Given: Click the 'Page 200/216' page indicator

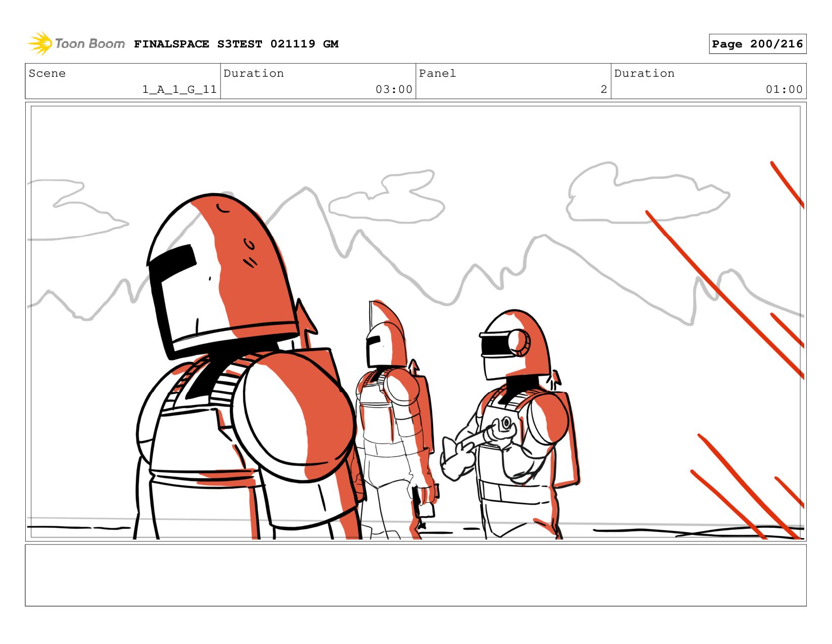Looking at the screenshot, I should (x=757, y=44).
